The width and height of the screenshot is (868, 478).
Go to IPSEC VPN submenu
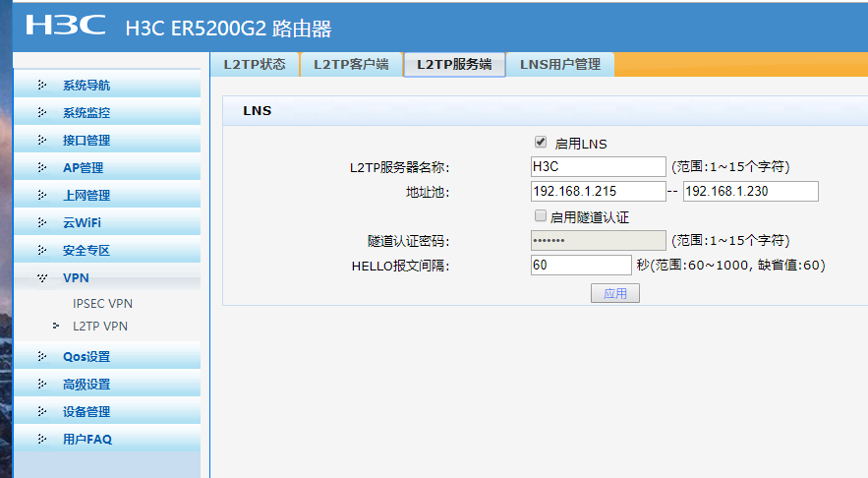[102, 304]
